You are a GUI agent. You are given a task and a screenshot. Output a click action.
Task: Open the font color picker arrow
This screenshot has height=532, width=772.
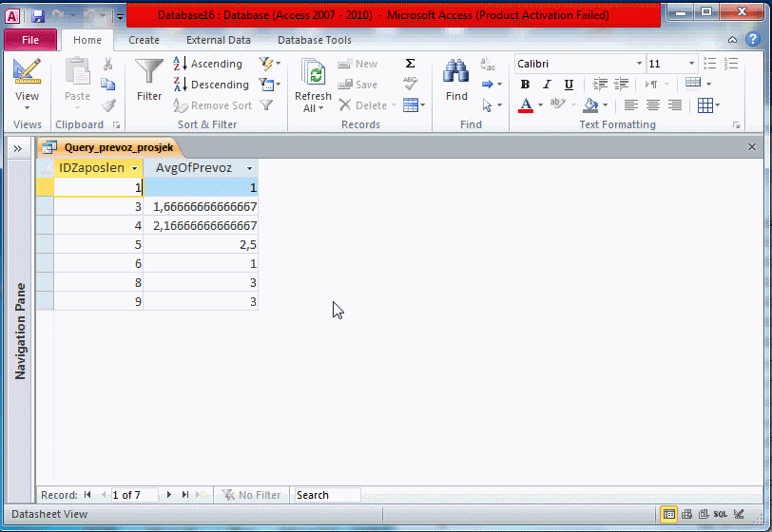[x=540, y=105]
